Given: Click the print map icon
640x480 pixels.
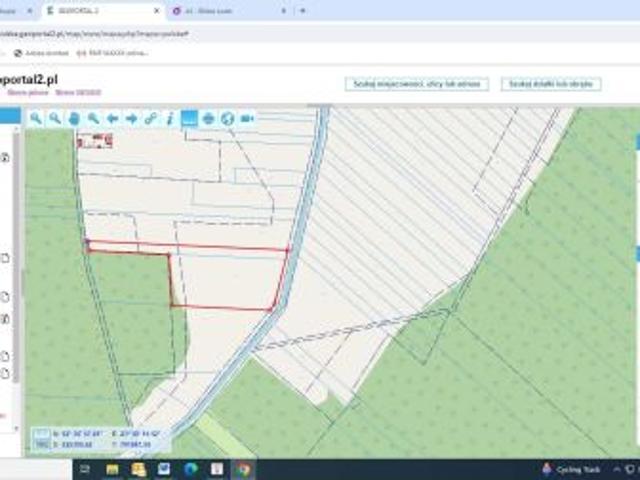Looking at the screenshot, I should (x=208, y=118).
